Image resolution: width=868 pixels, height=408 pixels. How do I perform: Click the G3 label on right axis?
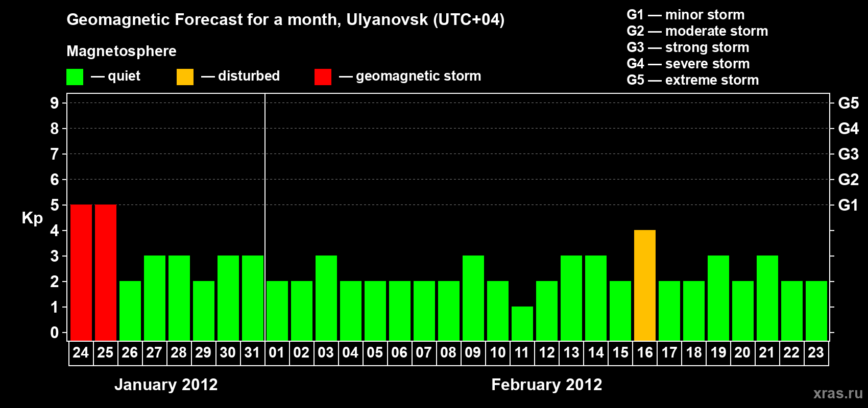[848, 154]
